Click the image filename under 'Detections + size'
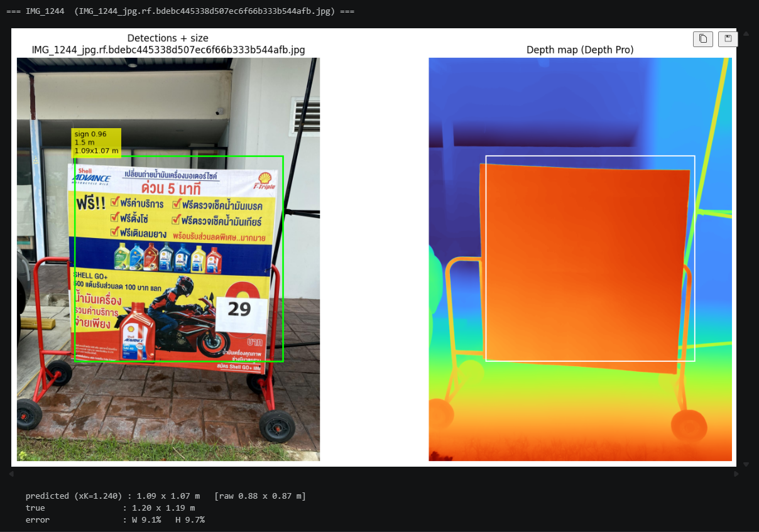The image size is (759, 532). point(168,50)
